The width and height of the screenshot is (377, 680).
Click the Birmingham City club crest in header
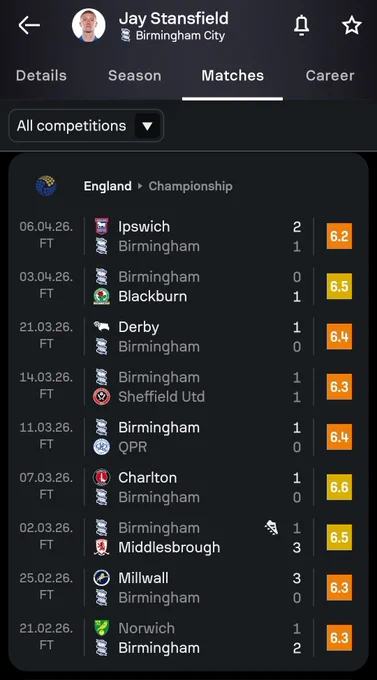(125, 35)
